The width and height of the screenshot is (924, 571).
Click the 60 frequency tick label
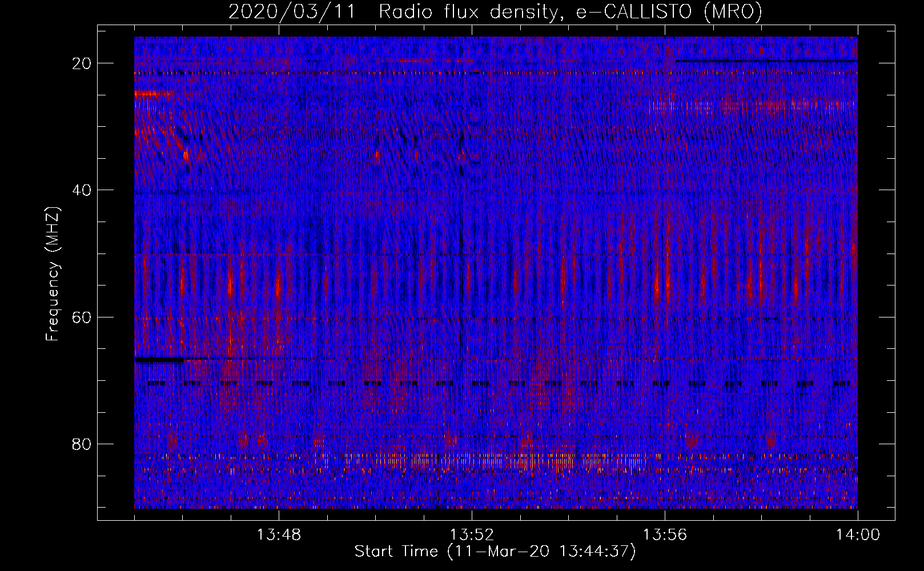click(82, 317)
